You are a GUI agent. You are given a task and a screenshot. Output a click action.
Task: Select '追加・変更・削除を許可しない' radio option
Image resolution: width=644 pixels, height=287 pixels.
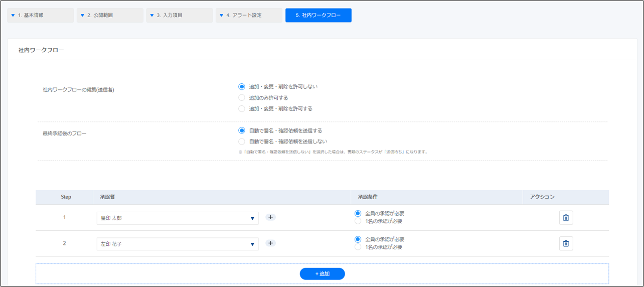click(242, 86)
